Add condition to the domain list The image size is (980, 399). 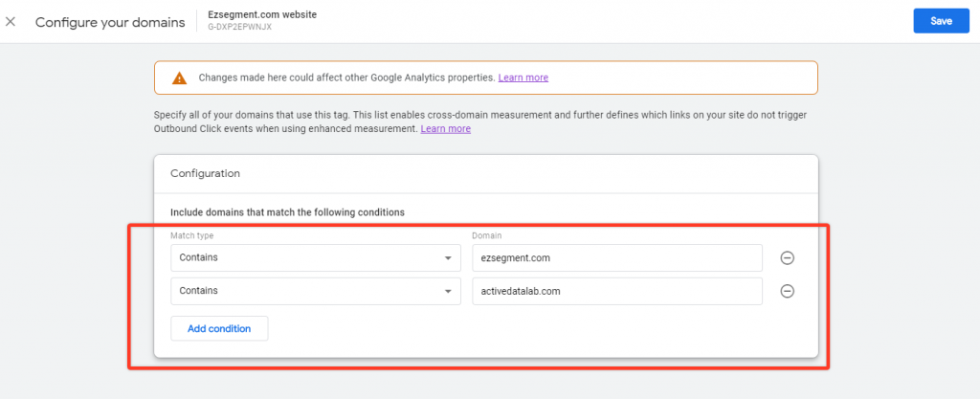tap(219, 328)
